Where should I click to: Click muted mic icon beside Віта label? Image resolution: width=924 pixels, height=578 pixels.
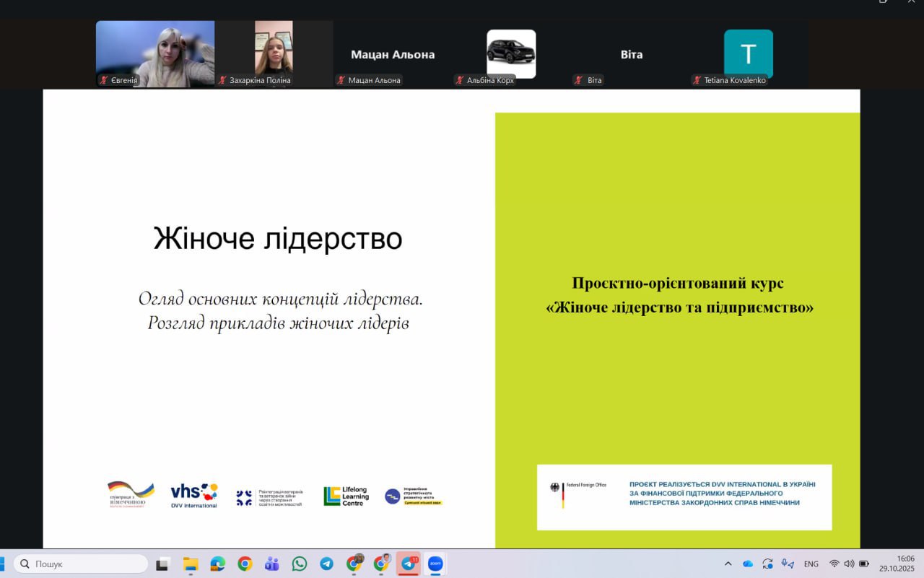[x=579, y=80]
